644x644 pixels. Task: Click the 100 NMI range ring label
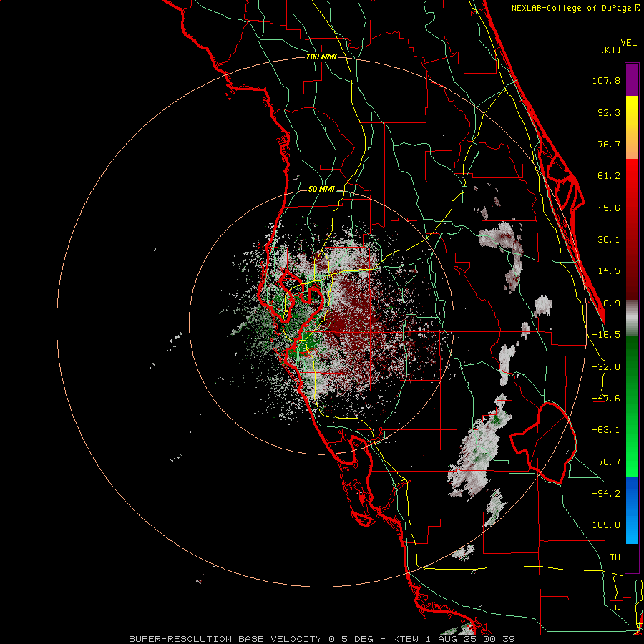321,57
